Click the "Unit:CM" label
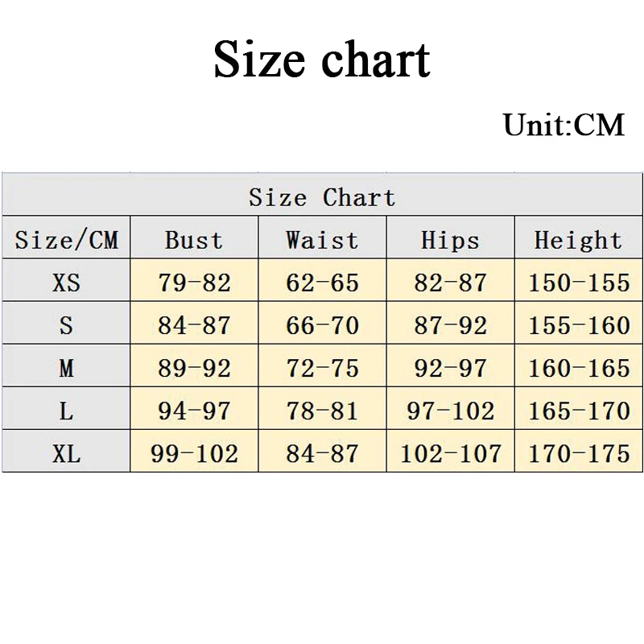Image resolution: width=644 pixels, height=644 pixels. click(563, 125)
